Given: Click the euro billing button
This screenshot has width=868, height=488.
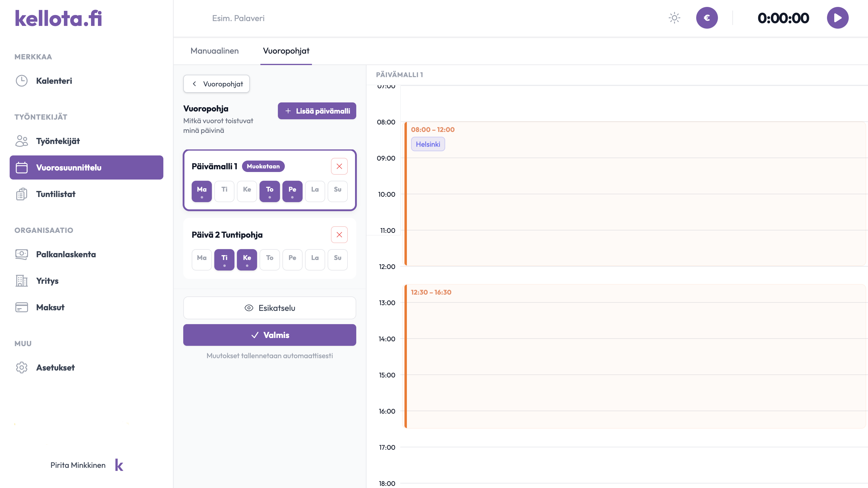Looking at the screenshot, I should [706, 18].
